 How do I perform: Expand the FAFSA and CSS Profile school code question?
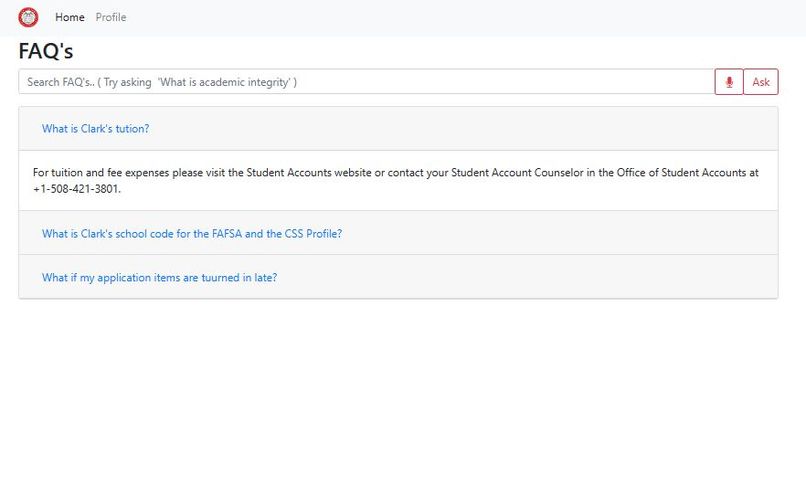(x=192, y=233)
